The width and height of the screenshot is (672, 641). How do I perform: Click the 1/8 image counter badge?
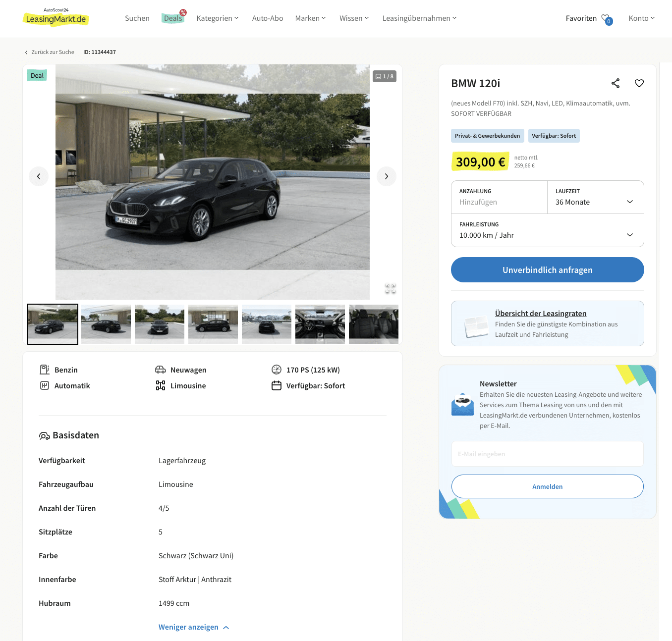[x=385, y=76]
